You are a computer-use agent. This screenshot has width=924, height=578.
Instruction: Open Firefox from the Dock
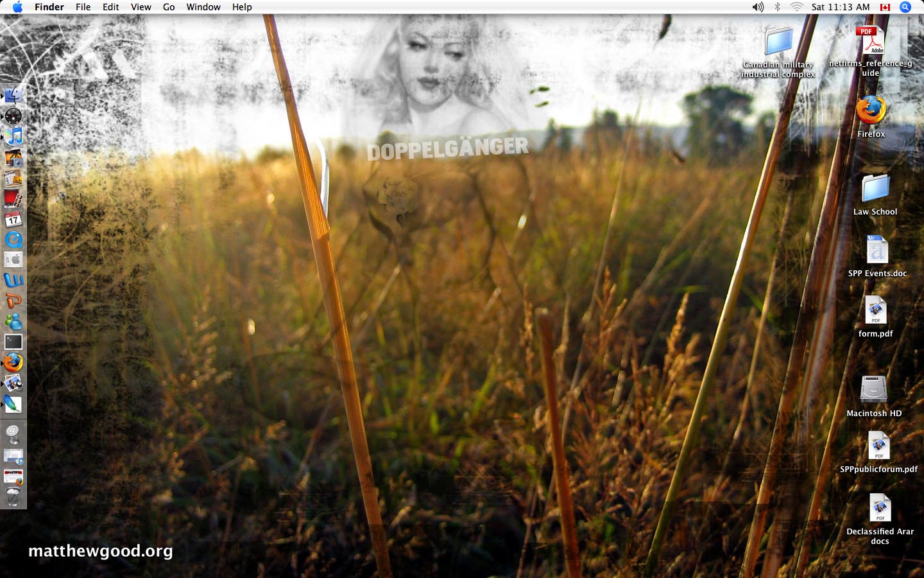[x=13, y=362]
